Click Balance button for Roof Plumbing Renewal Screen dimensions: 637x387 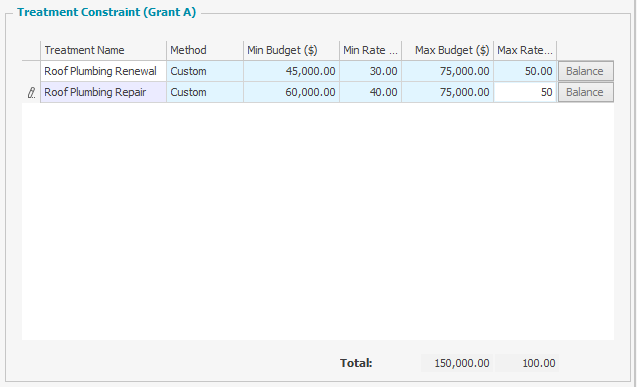pyautogui.click(x=585, y=71)
